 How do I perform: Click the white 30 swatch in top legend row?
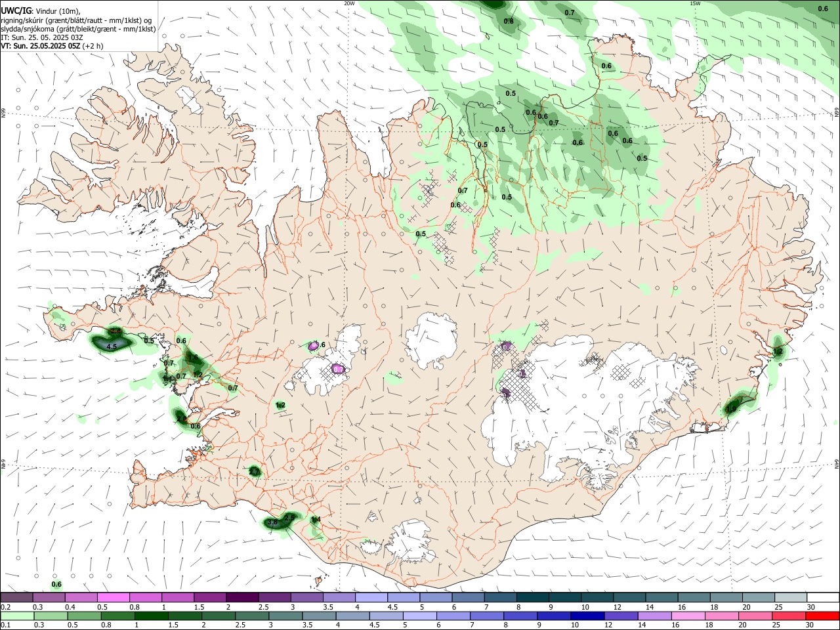(823, 597)
